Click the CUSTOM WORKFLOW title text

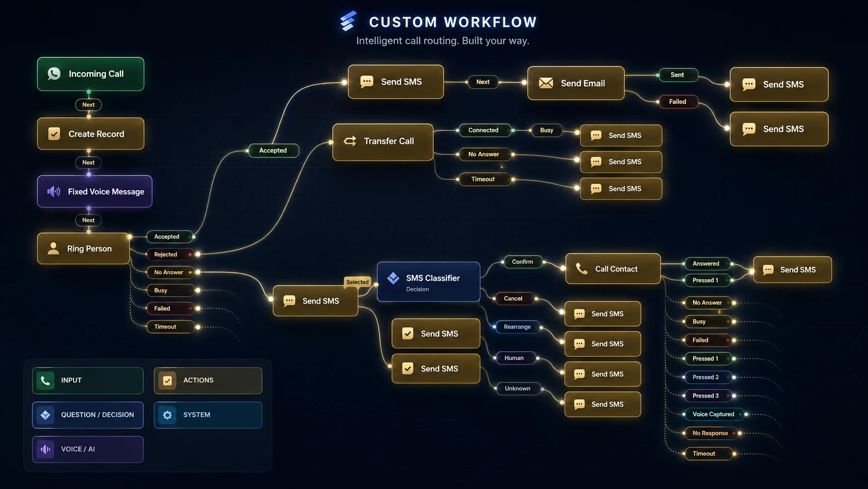coord(453,22)
